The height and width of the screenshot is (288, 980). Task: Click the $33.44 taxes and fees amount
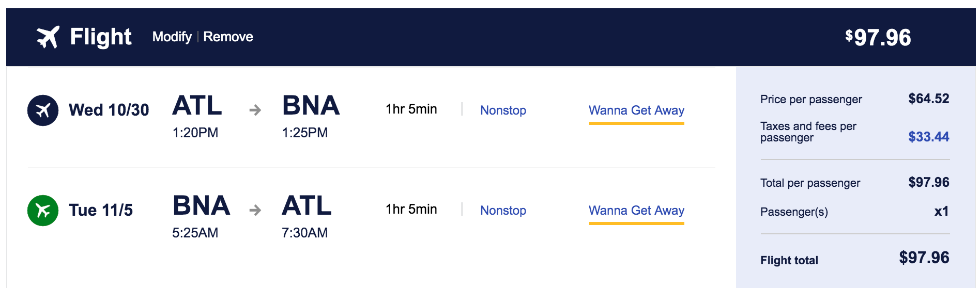(928, 137)
